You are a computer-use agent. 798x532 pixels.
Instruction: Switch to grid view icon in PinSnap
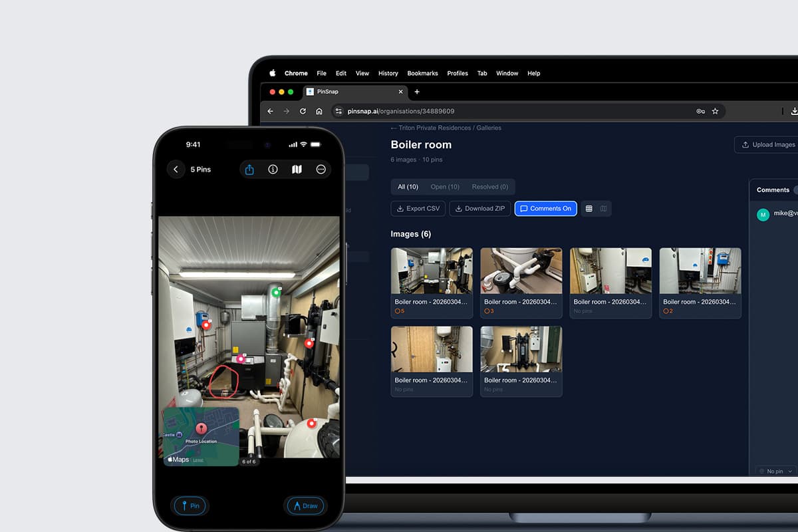[x=589, y=208]
